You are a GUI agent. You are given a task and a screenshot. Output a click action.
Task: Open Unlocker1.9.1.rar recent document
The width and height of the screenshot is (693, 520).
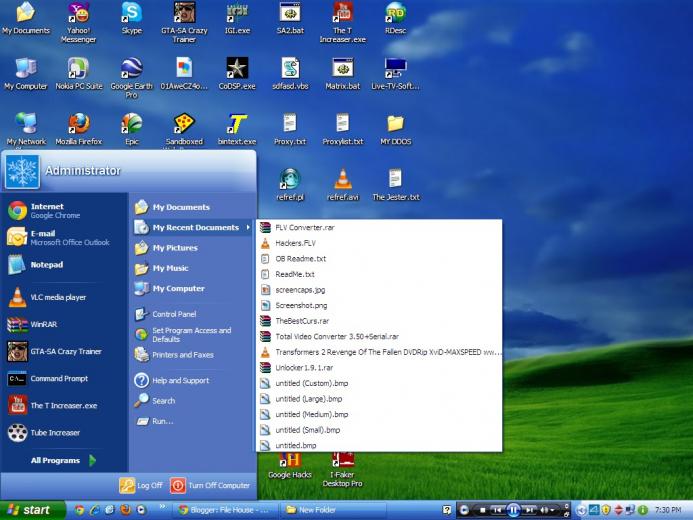(x=379, y=368)
